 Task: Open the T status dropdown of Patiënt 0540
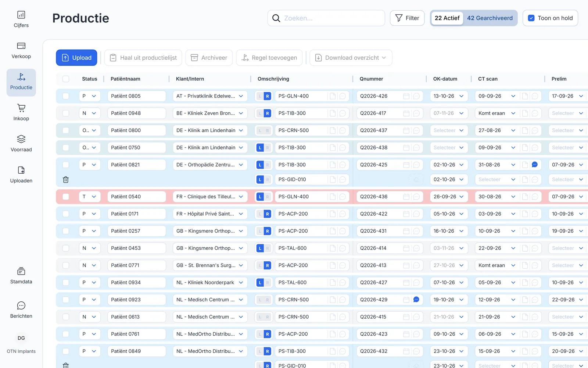(90, 197)
